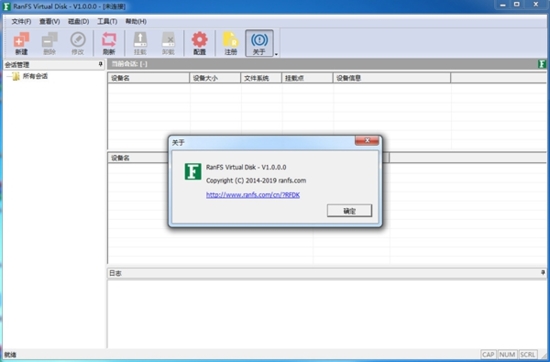Open the 帮助(H) menu

(136, 21)
